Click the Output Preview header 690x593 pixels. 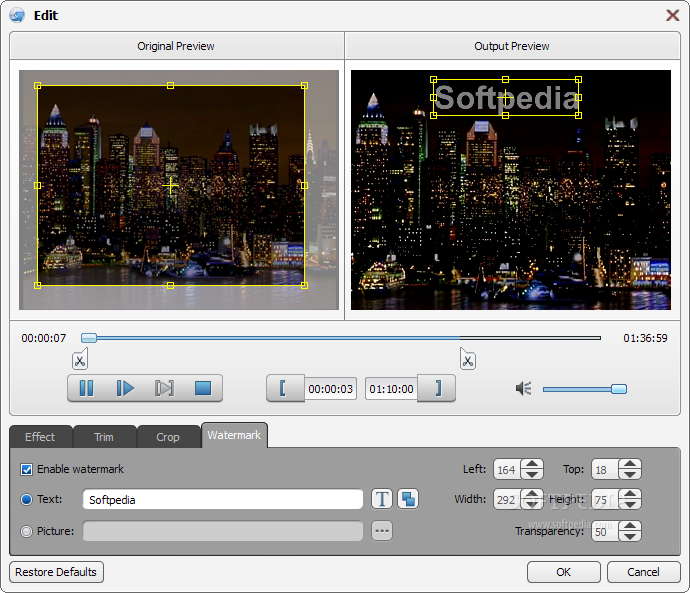[512, 46]
